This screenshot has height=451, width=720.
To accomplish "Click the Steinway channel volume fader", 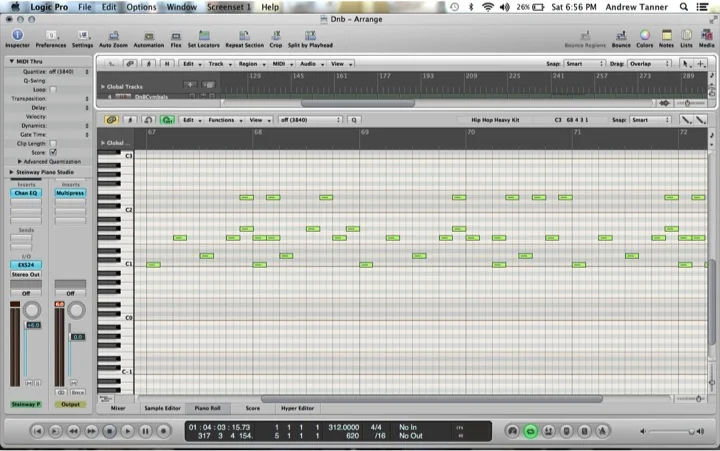I will (33, 325).
